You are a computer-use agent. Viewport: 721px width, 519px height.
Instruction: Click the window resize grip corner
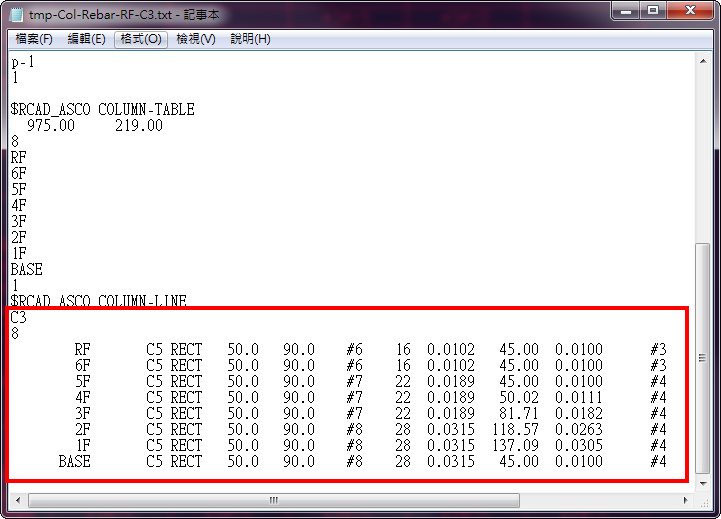(x=704, y=502)
